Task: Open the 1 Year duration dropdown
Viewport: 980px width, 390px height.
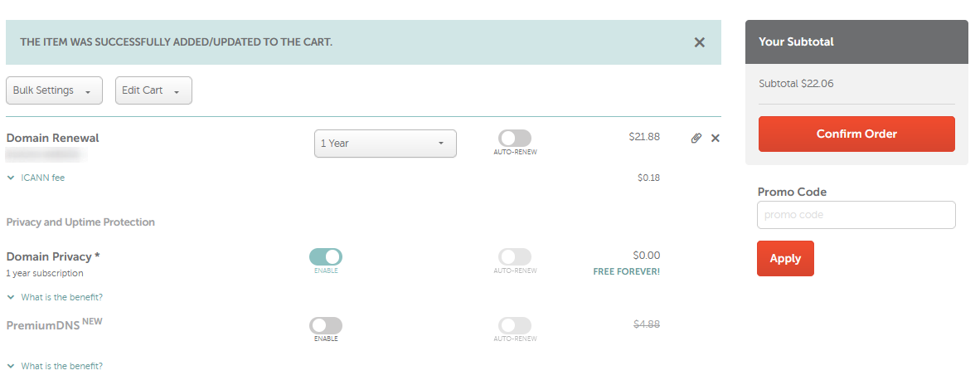Action: (x=385, y=144)
